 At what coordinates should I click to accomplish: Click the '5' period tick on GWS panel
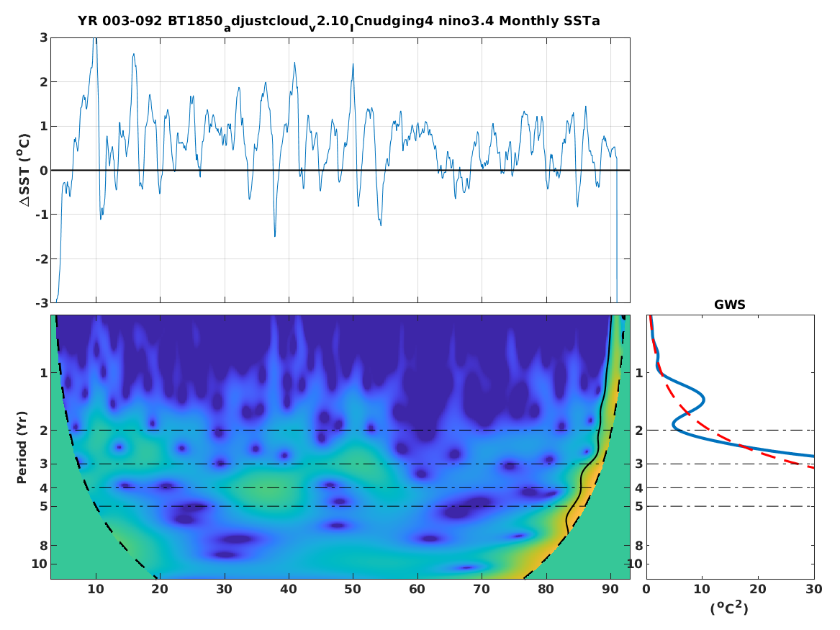point(638,506)
